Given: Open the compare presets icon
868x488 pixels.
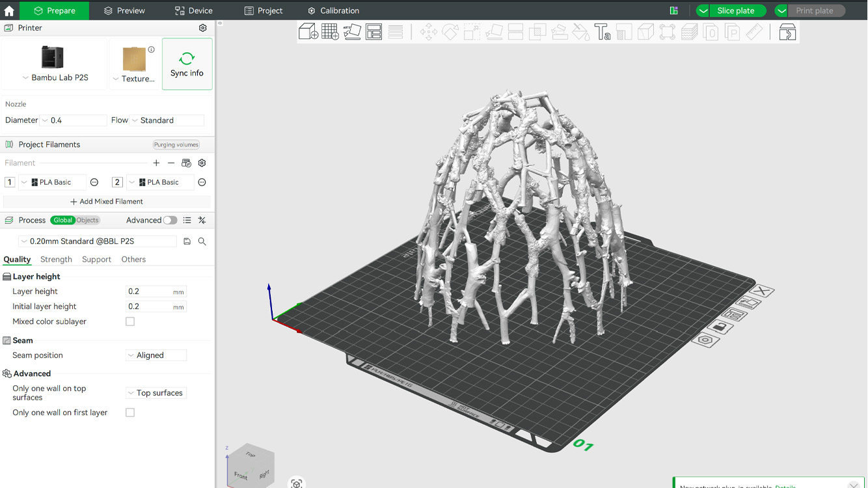Looking at the screenshot, I should pos(202,221).
